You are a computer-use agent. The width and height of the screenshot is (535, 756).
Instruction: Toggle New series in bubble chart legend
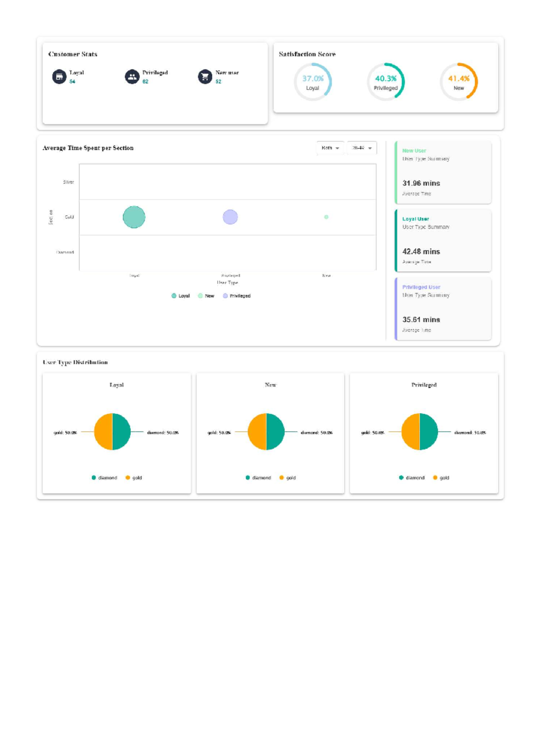206,296
